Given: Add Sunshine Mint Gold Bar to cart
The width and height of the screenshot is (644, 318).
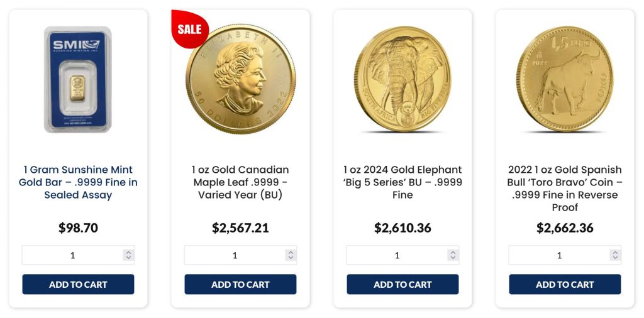Looking at the screenshot, I should coord(78,284).
